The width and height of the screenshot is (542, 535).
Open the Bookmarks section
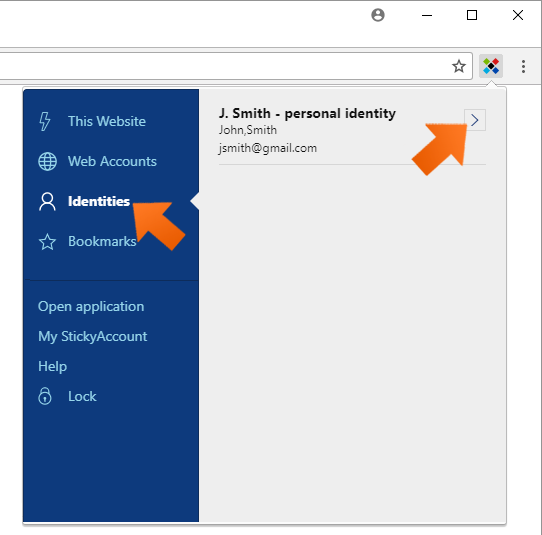coord(102,242)
